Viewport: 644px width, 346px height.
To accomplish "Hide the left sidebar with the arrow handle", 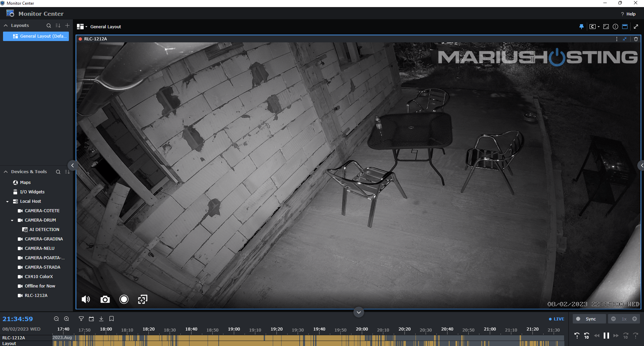I will click(x=72, y=165).
